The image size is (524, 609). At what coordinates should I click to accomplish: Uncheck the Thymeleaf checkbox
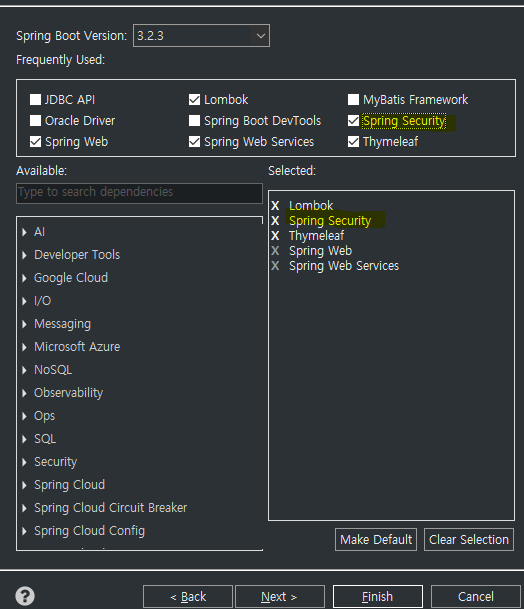pyautogui.click(x=353, y=141)
